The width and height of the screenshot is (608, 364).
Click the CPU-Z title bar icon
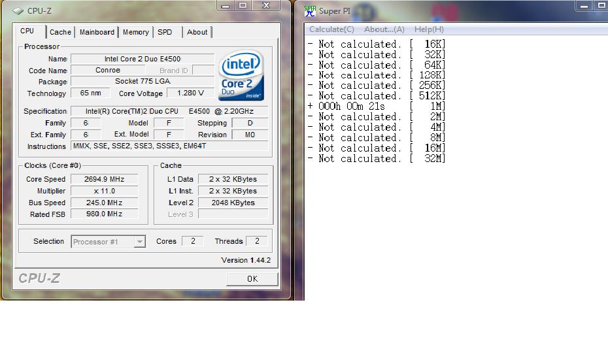coord(18,11)
